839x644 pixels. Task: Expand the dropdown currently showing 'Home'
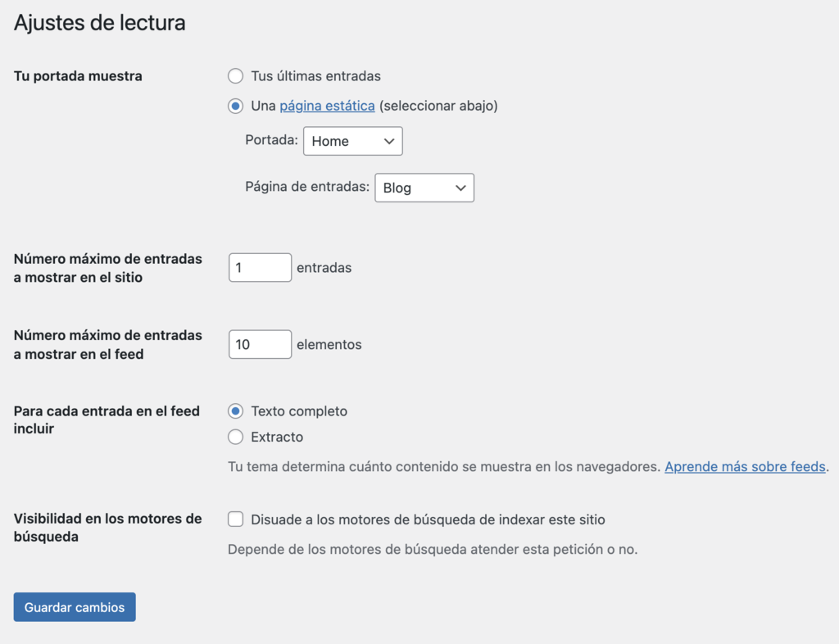click(x=352, y=141)
